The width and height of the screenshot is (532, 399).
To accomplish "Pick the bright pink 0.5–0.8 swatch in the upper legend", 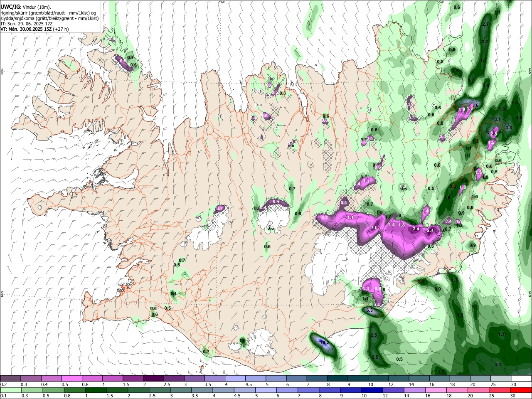I will 71,379.
